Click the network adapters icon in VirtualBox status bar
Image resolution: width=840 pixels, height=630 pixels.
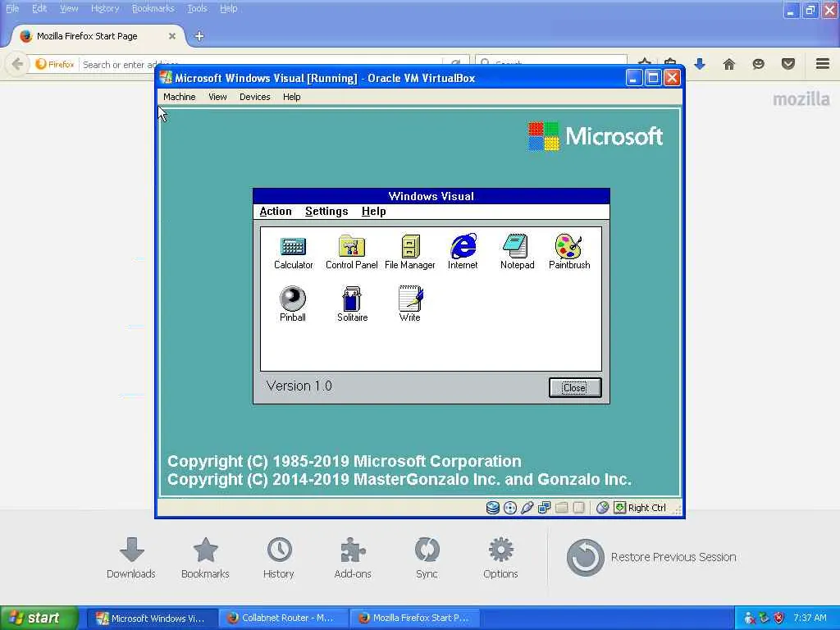[545, 507]
